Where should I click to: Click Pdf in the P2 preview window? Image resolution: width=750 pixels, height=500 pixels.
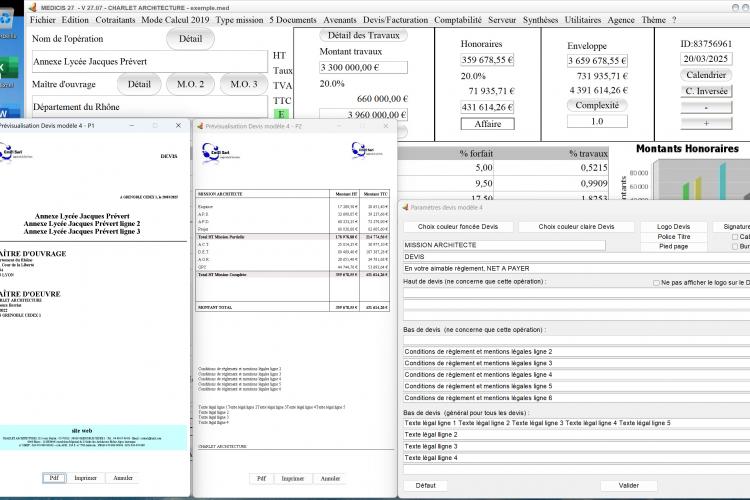click(x=261, y=478)
